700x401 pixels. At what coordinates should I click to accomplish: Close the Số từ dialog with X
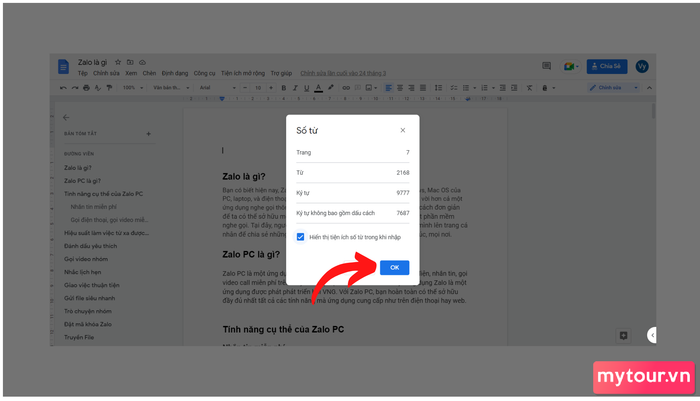point(403,130)
